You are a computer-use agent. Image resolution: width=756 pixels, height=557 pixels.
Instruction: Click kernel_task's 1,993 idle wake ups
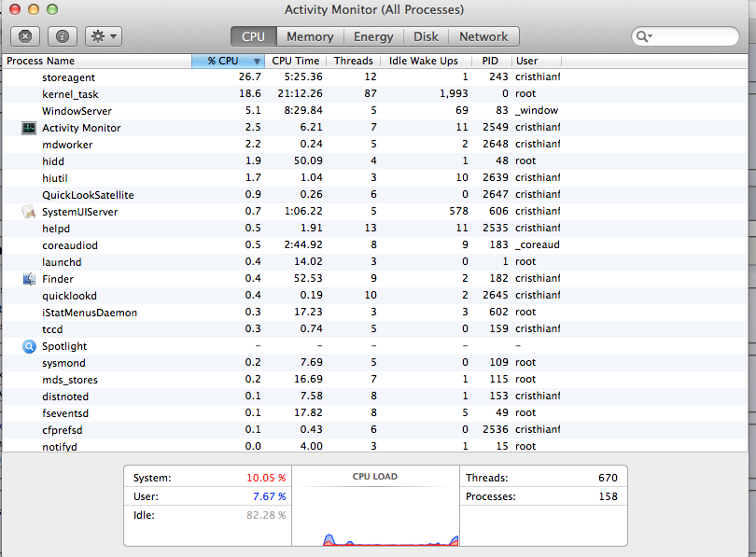click(x=454, y=93)
